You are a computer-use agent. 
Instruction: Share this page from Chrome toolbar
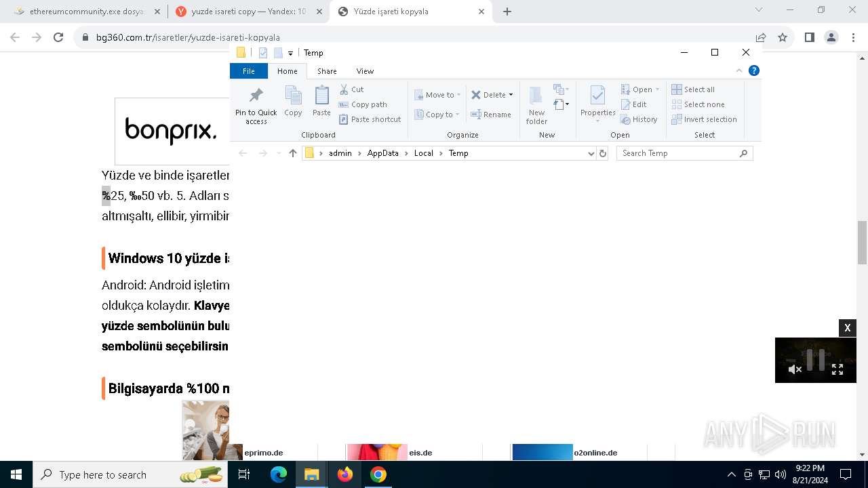[761, 37]
